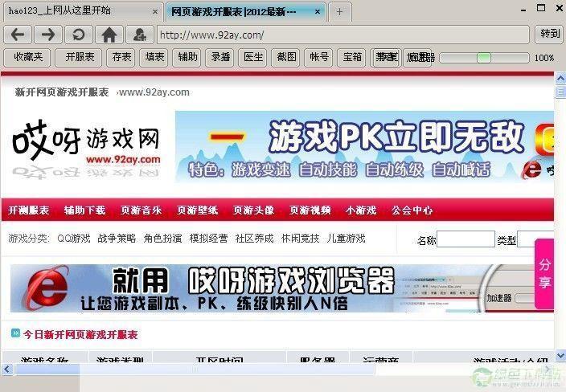The height and width of the screenshot is (392, 566).
Task: Open 页游视频 navigation item
Action: 310,210
